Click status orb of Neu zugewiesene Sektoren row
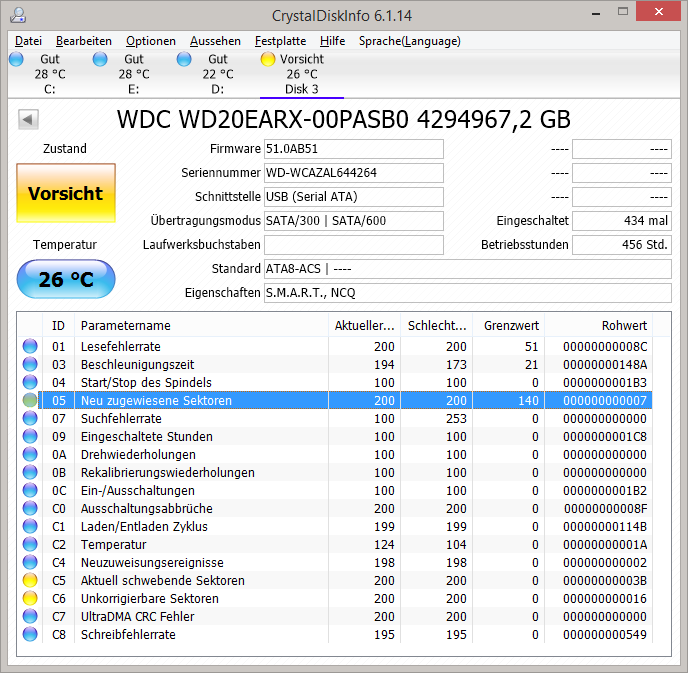 click(30, 400)
